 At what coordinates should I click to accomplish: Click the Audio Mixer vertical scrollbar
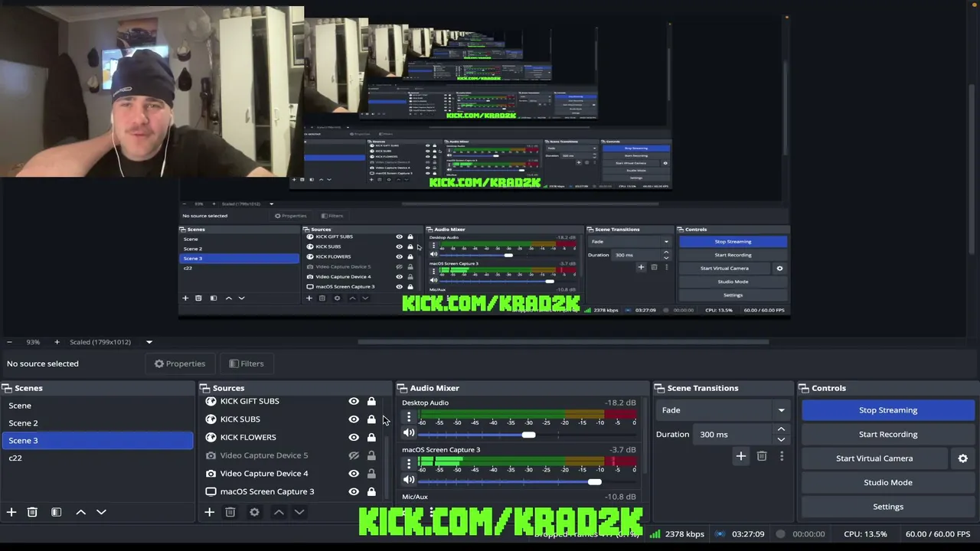(645, 436)
